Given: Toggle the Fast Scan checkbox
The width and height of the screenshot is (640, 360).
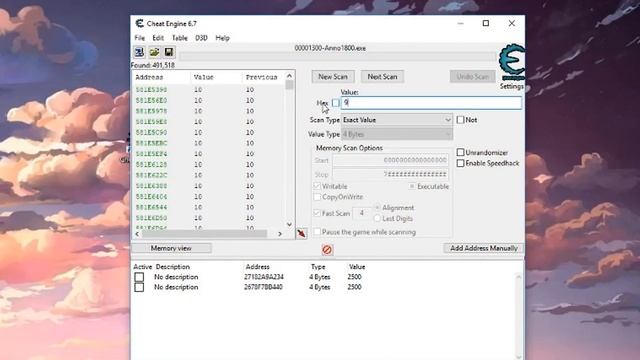Looking at the screenshot, I should pyautogui.click(x=317, y=213).
